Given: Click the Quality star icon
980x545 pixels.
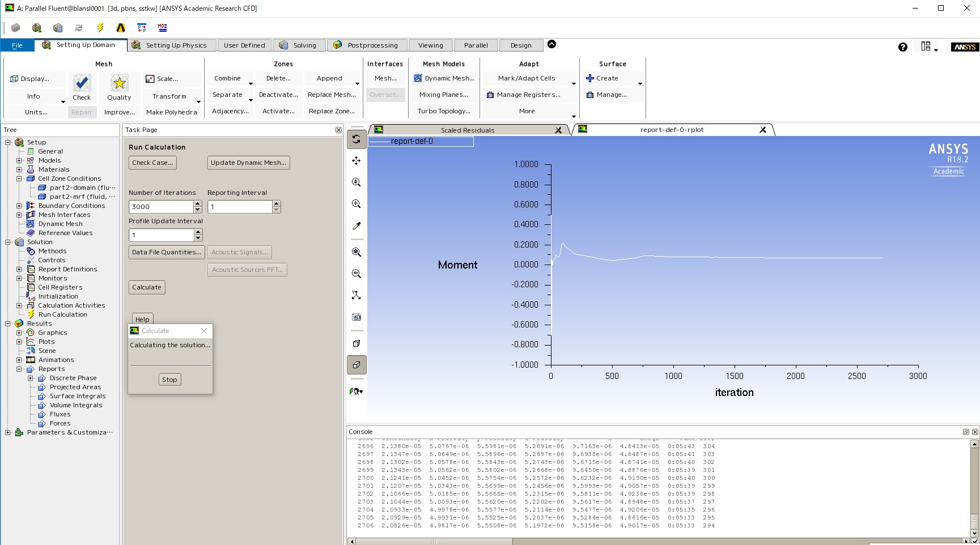Looking at the screenshot, I should (119, 84).
